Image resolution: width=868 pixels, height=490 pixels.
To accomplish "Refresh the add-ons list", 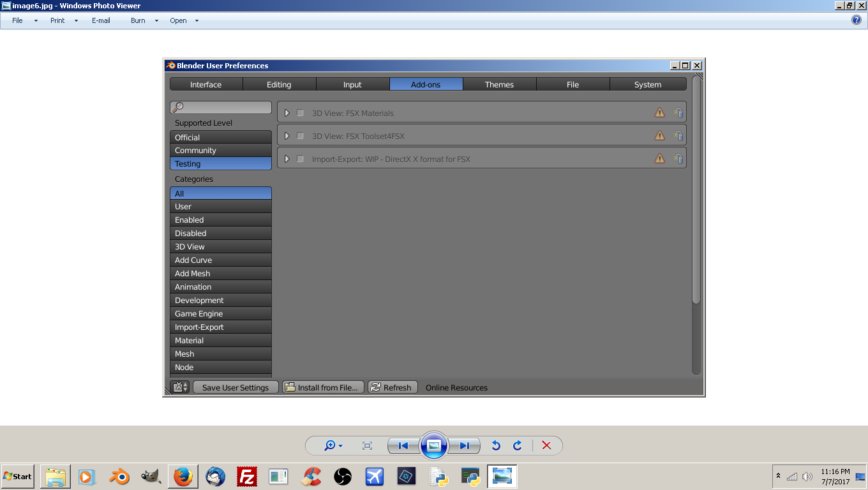I will (393, 387).
